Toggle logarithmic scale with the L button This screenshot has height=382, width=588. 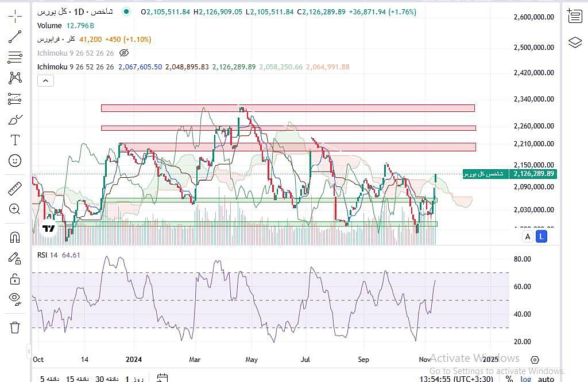541,236
